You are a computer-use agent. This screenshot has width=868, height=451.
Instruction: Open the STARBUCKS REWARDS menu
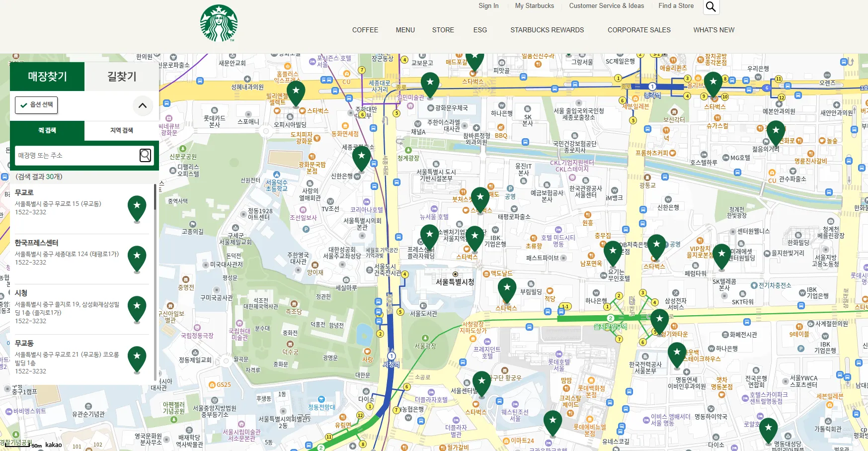pyautogui.click(x=547, y=30)
